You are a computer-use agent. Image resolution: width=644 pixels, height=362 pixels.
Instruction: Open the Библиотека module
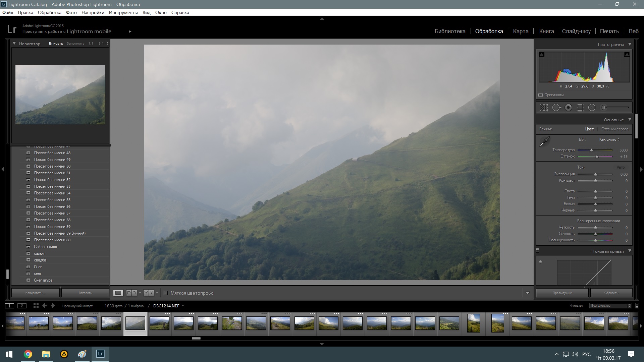(x=450, y=31)
